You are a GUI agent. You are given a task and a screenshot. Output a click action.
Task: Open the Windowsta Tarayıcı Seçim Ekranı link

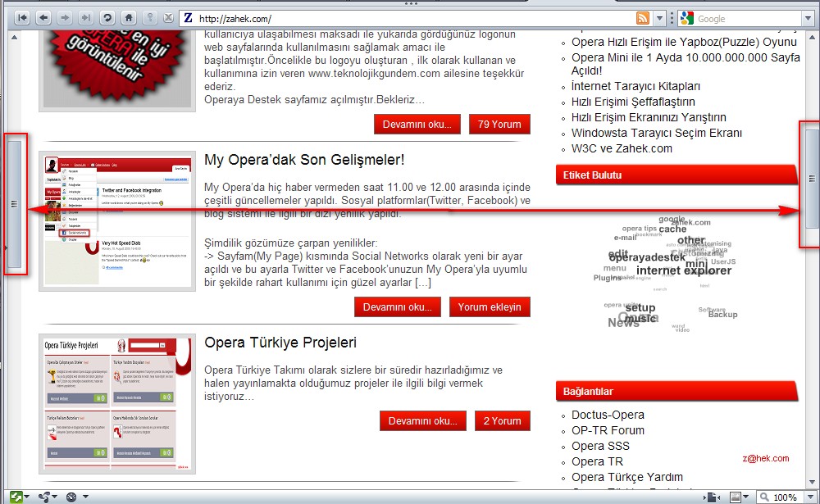pos(656,133)
